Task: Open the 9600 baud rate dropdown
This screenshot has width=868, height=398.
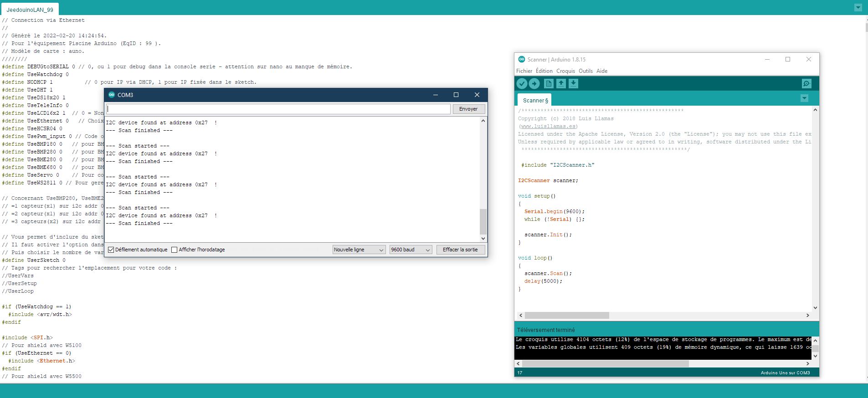Action: point(411,250)
